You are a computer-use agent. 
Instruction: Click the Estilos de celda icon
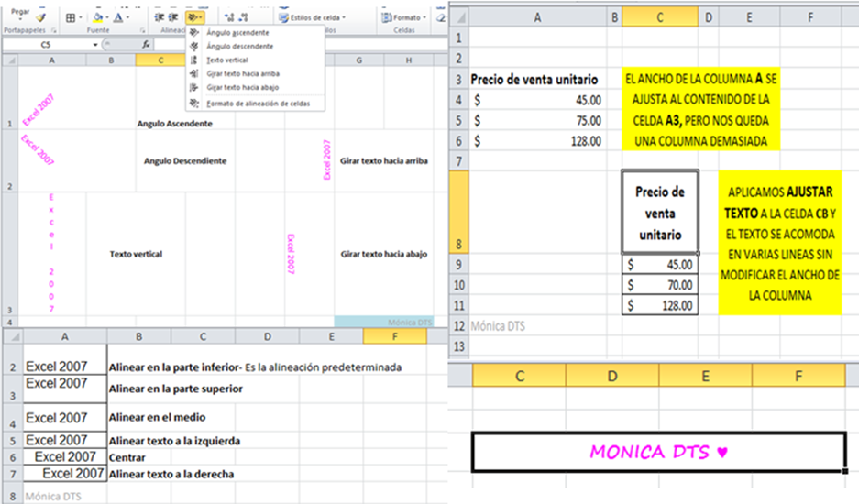[x=283, y=17]
